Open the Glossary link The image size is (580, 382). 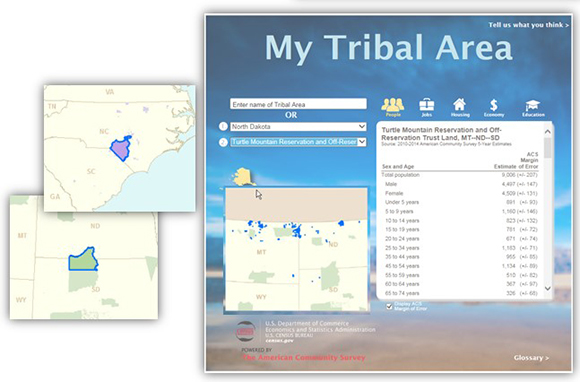click(531, 358)
